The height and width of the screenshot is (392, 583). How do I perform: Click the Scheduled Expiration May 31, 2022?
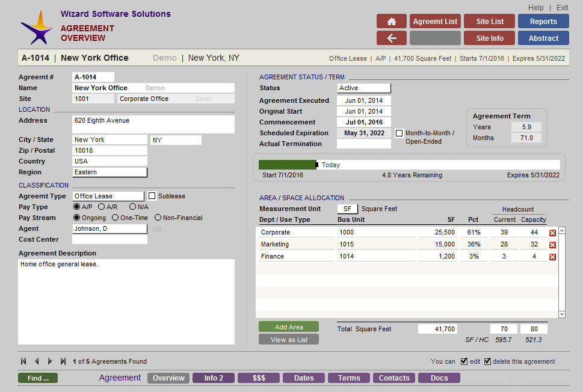point(363,133)
